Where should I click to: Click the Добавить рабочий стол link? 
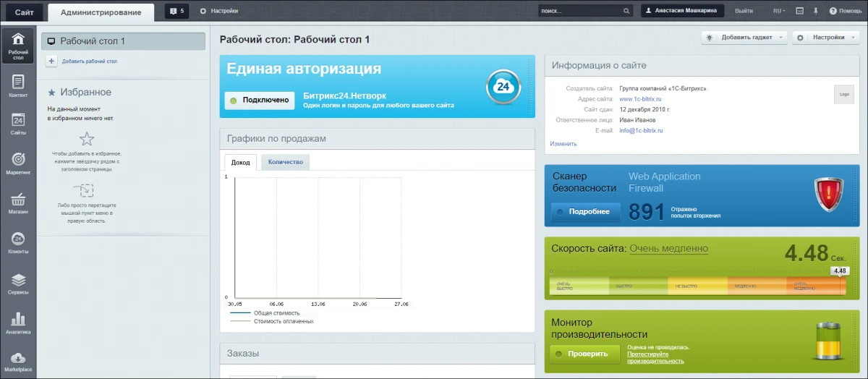click(90, 61)
